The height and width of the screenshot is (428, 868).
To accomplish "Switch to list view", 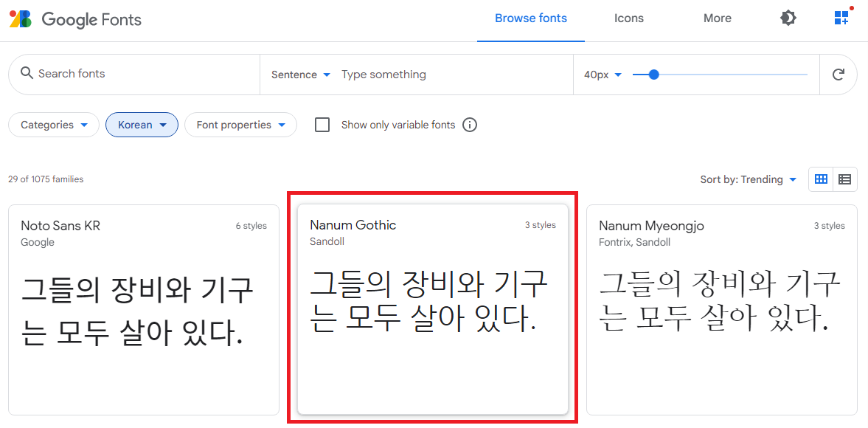I will 844,179.
